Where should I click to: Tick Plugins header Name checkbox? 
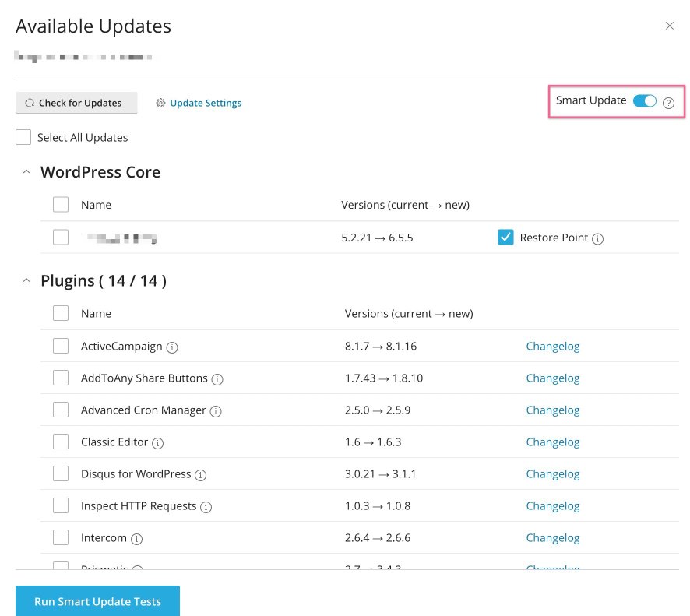pos(61,313)
